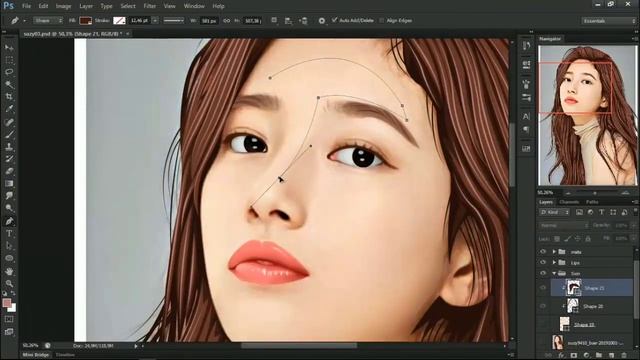Toggle Auto Add/Delete checkbox
640x360 pixels.
[x=335, y=20]
